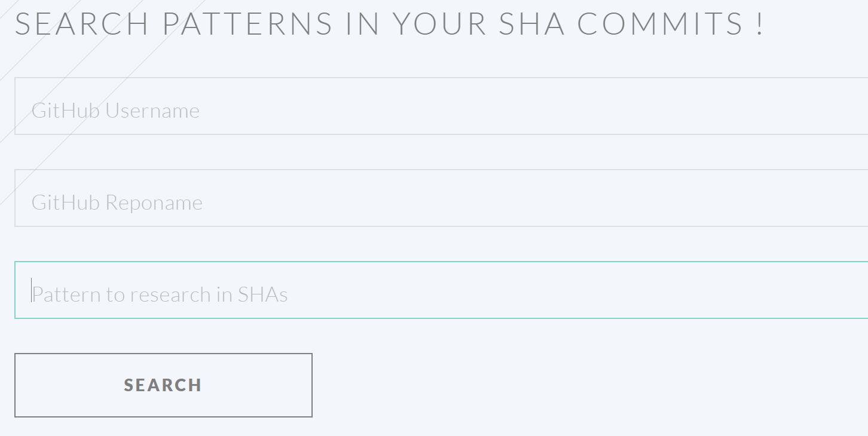Place cursor in the repository name field
The width and height of the screenshot is (868, 436).
pos(441,198)
